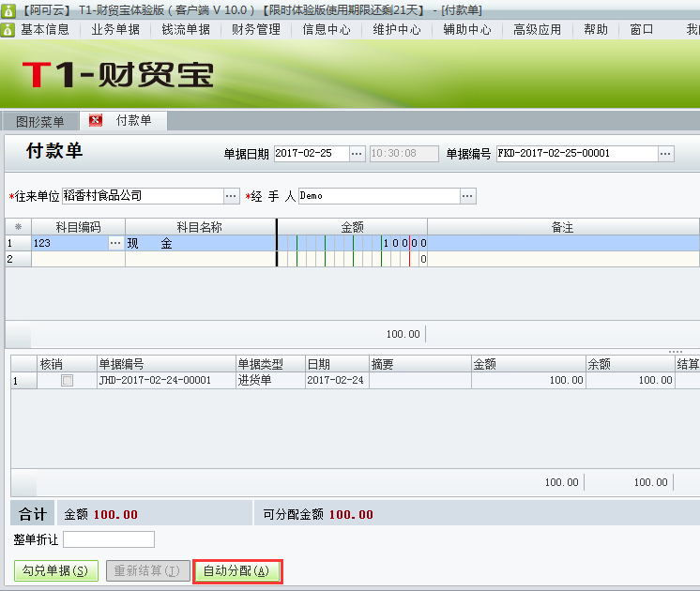The height and width of the screenshot is (591, 700).
Task: Open the 业务单据 menu
Action: 115,30
